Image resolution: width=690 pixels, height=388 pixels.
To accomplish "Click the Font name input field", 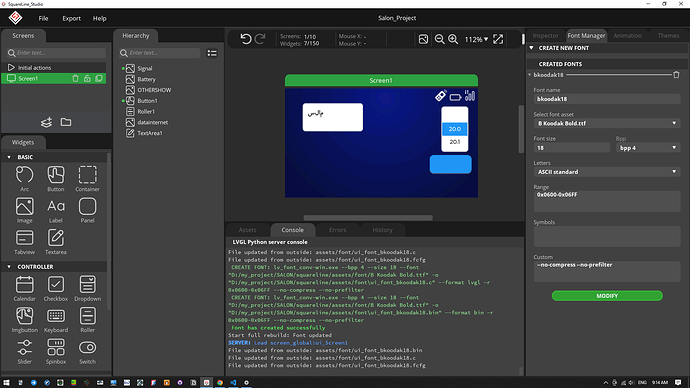I will tap(607, 99).
